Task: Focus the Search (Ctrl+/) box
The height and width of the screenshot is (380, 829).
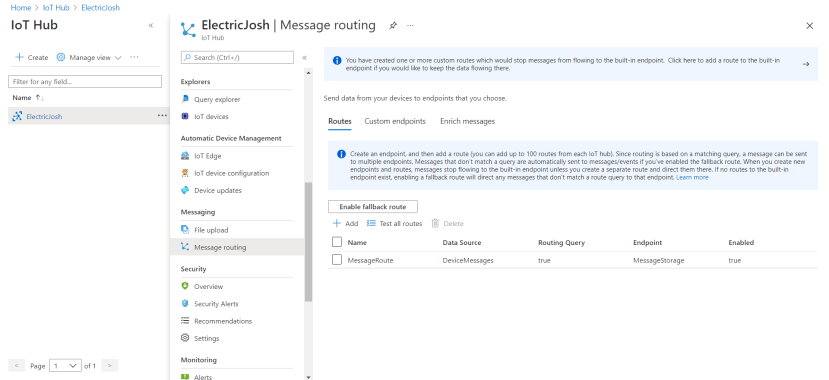Action: (237, 58)
